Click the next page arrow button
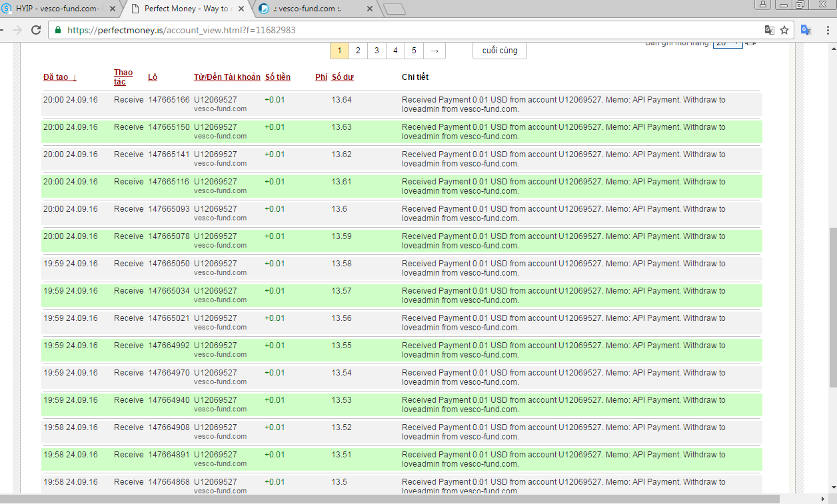Viewport: 837px width, 504px height. 434,51
